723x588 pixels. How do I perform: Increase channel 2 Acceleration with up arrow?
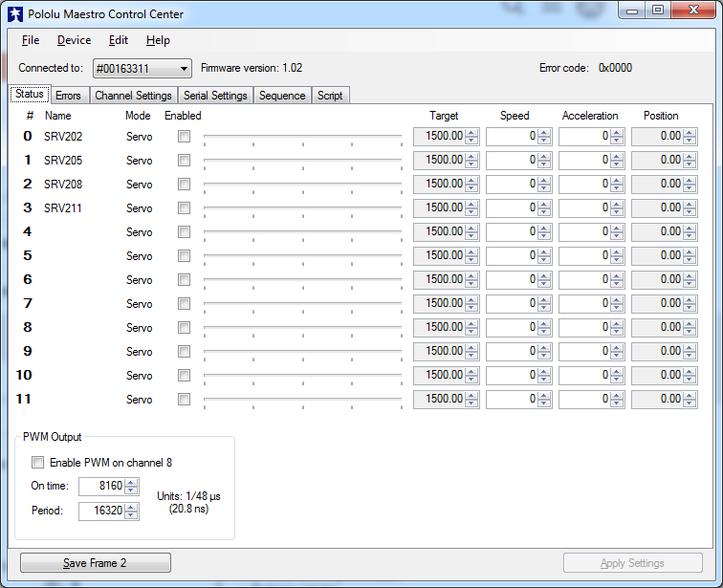(617, 180)
